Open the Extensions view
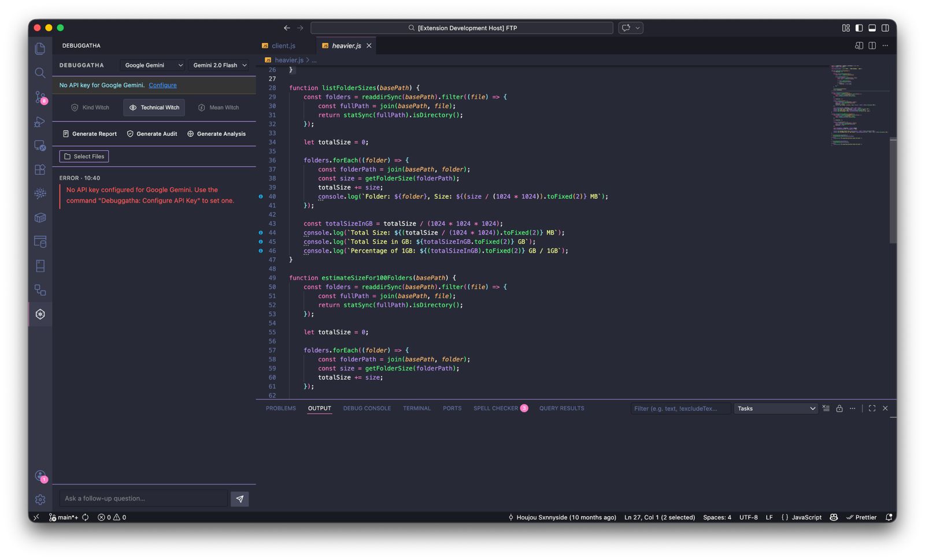The image size is (925, 560). point(40,169)
